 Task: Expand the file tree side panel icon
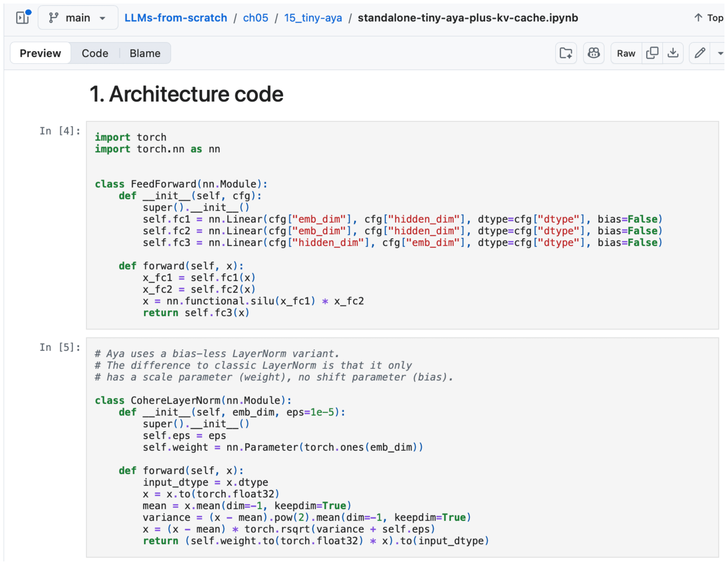coord(23,17)
